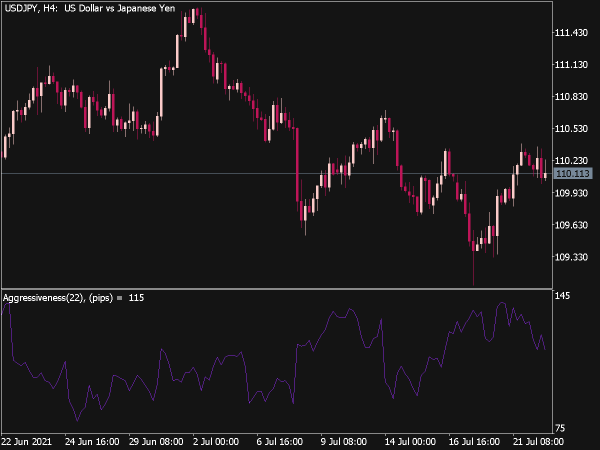Click the time axis label '6 Jul 16:00'
600x450 pixels.
[280, 442]
